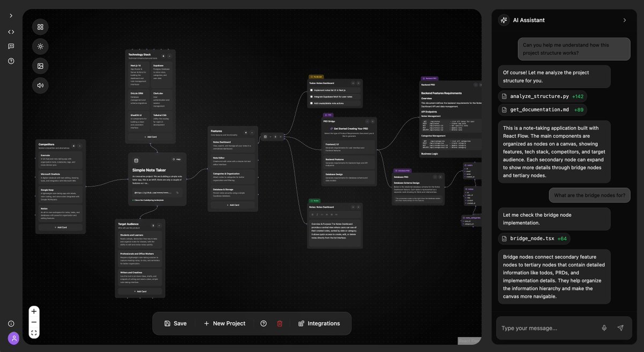Image resolution: width=644 pixels, height=352 pixels.
Task: Check Add create/delete note actions todo
Action: point(311,103)
